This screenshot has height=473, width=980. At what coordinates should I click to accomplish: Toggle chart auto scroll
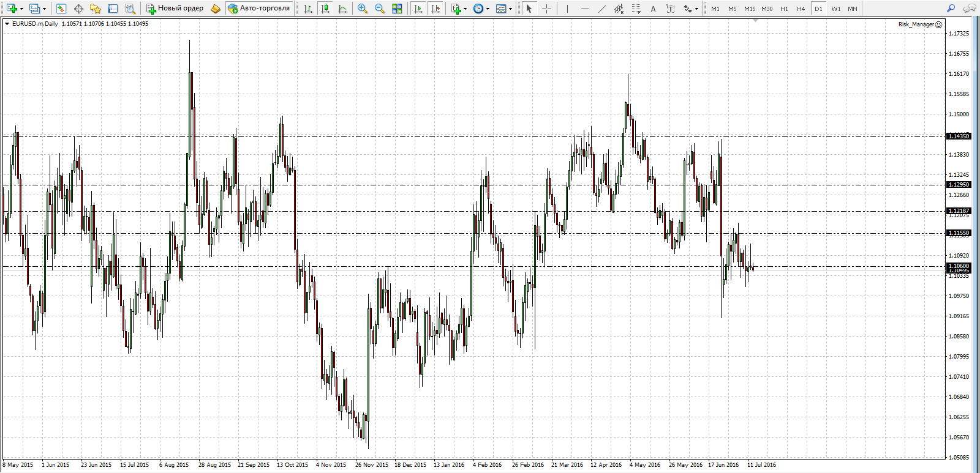click(418, 9)
